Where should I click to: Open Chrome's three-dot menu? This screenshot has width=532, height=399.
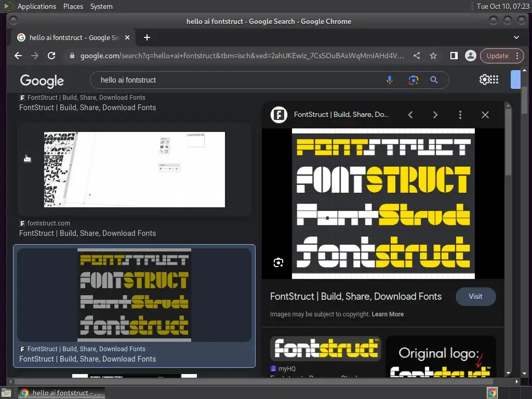pos(517,56)
